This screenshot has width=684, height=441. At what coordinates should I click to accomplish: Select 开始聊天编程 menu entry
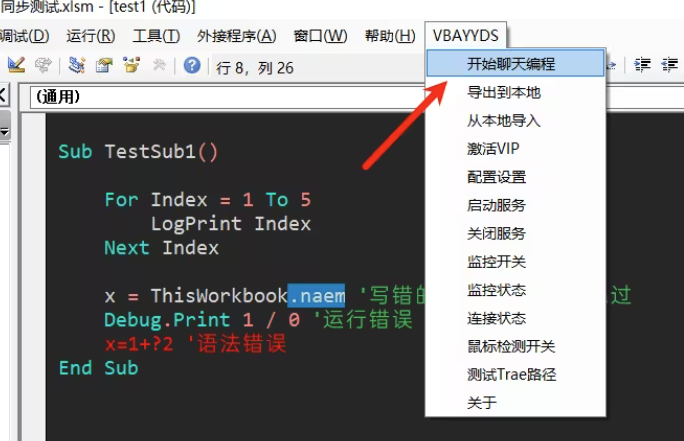point(516,64)
